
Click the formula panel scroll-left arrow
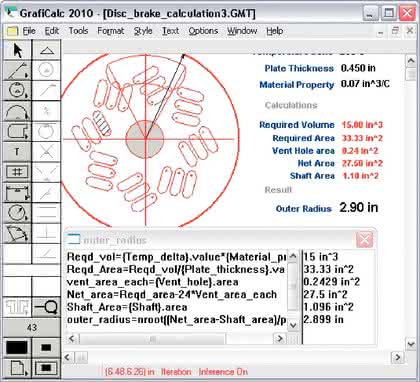72,339
